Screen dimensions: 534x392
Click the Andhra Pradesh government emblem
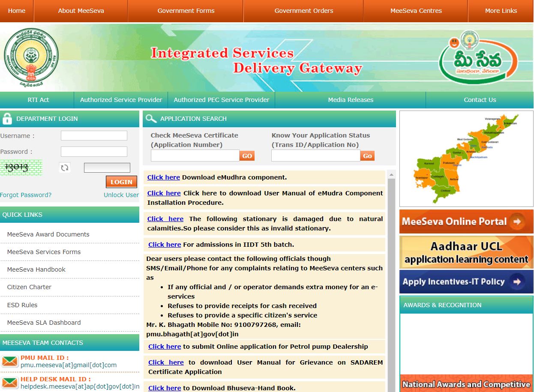tap(31, 56)
